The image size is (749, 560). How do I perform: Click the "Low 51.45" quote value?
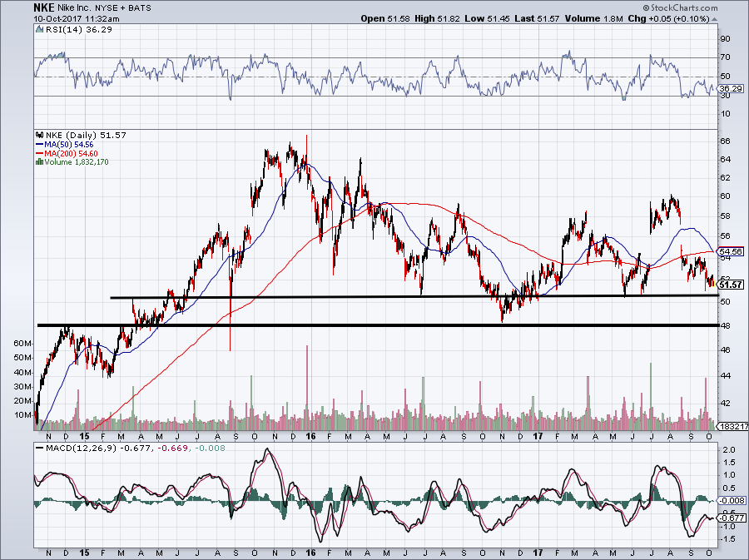pyautogui.click(x=487, y=18)
